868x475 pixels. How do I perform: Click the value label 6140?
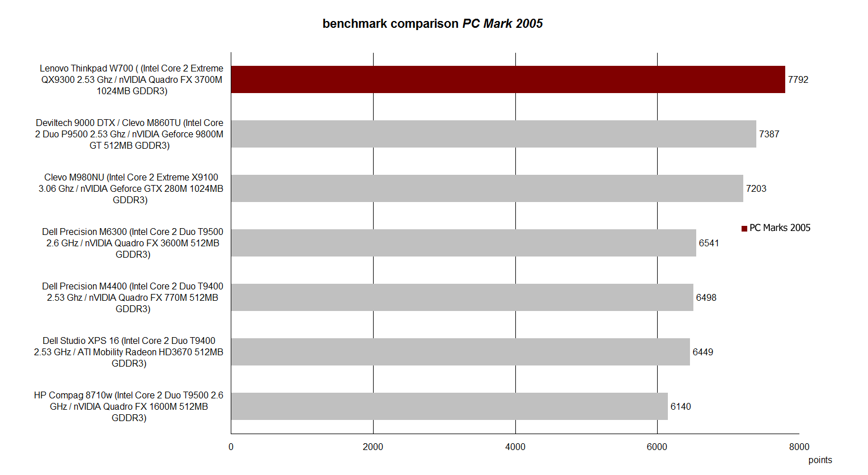pos(681,406)
